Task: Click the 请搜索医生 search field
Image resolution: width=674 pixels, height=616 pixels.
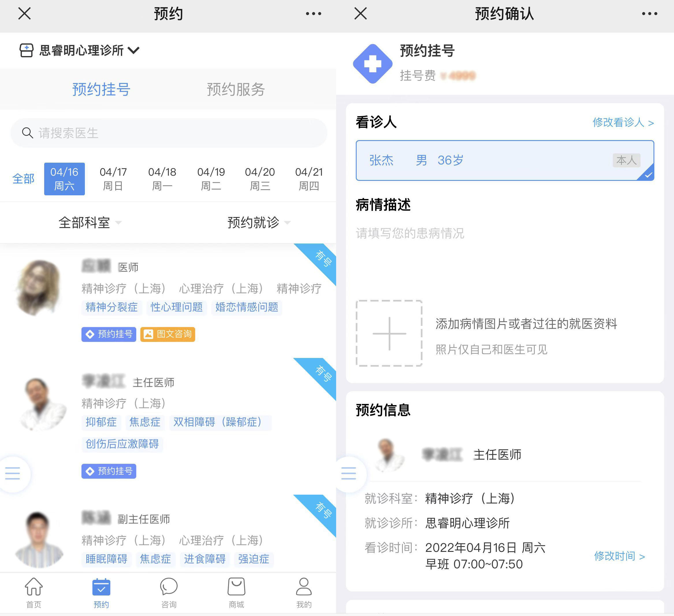Action: 169,133
